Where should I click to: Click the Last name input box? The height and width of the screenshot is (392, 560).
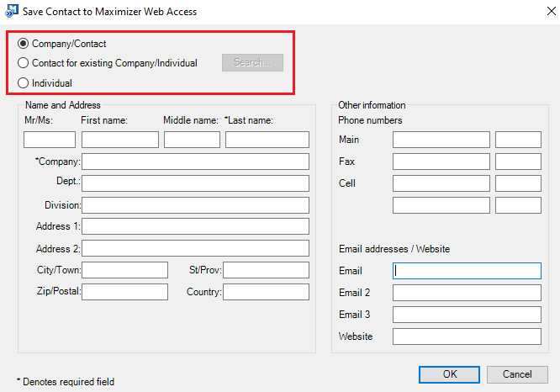267,140
